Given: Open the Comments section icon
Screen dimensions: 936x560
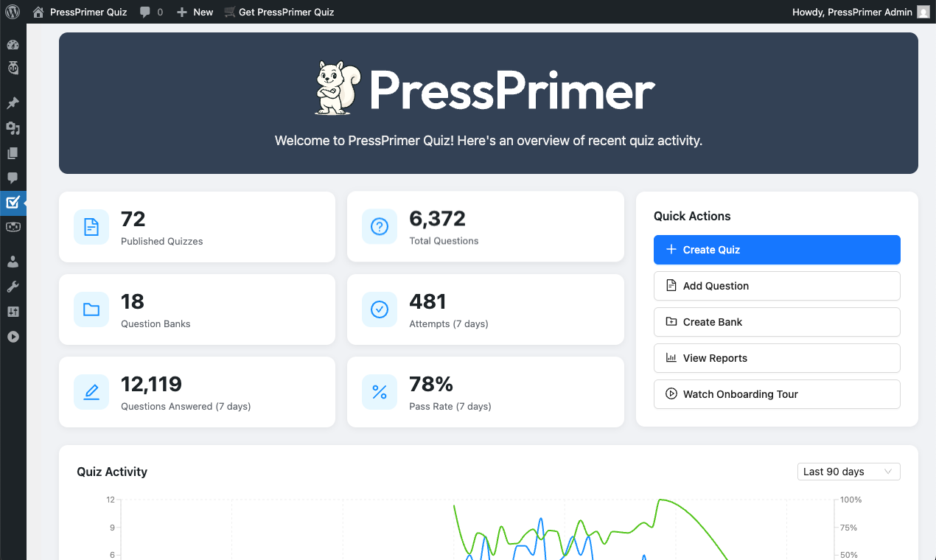Looking at the screenshot, I should click(13, 178).
